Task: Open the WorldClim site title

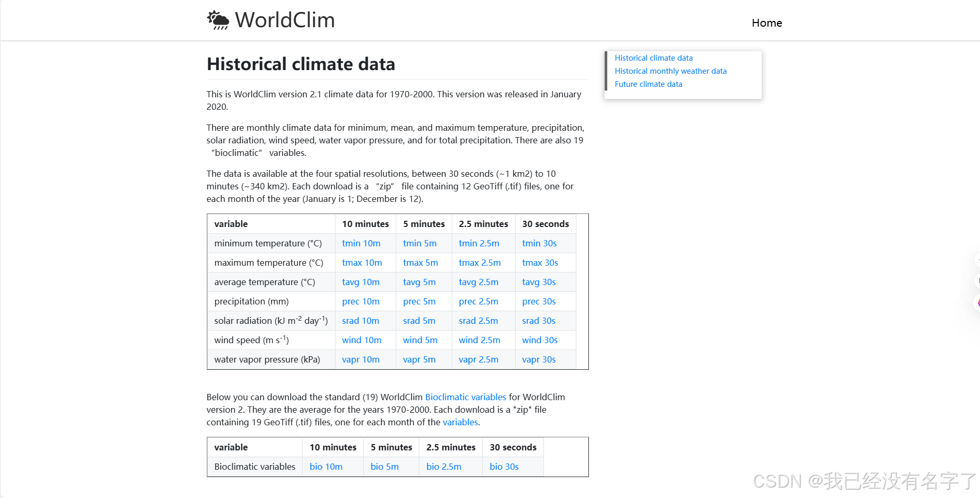Action: [285, 20]
